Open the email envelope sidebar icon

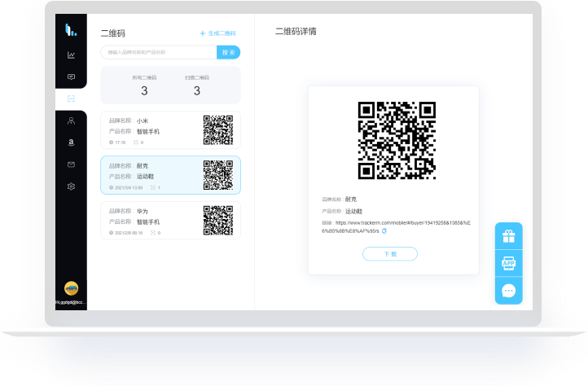(x=71, y=164)
